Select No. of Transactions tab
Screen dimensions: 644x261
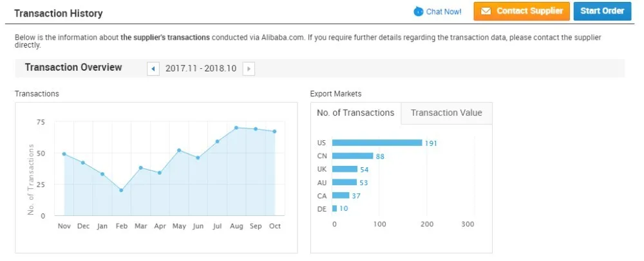pyautogui.click(x=355, y=113)
